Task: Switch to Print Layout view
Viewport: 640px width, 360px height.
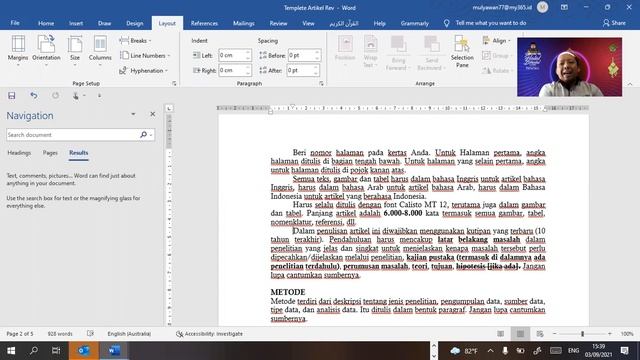Action: [520, 333]
